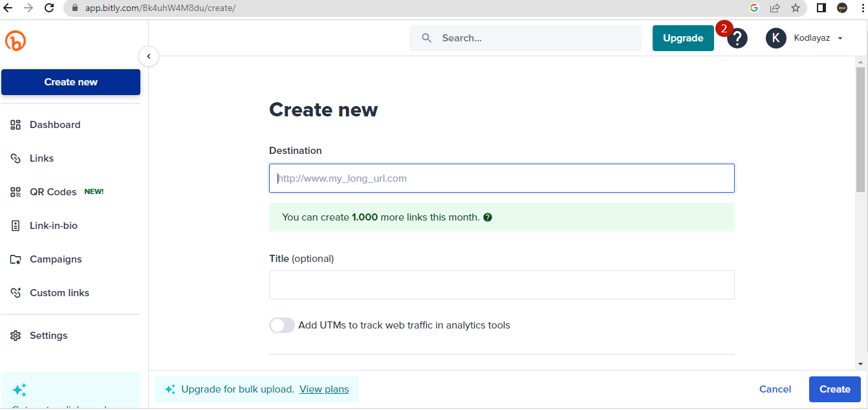
Task: Click the Custom links icon
Action: (16, 293)
